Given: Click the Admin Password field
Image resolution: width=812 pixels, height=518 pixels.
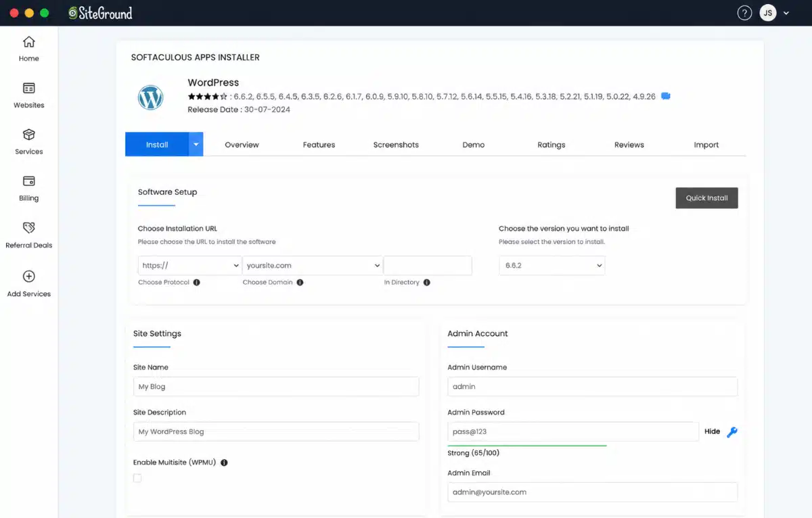Looking at the screenshot, I should pyautogui.click(x=572, y=431).
